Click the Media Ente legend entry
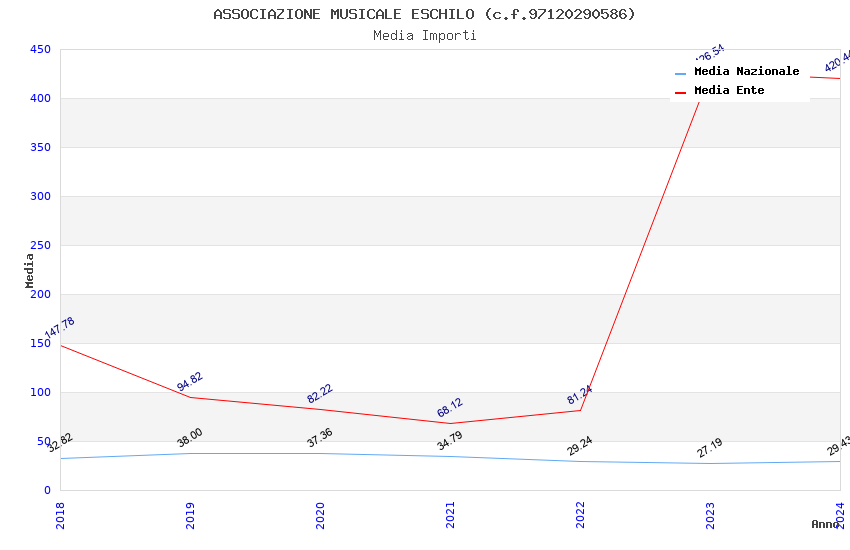 pyautogui.click(x=720, y=90)
